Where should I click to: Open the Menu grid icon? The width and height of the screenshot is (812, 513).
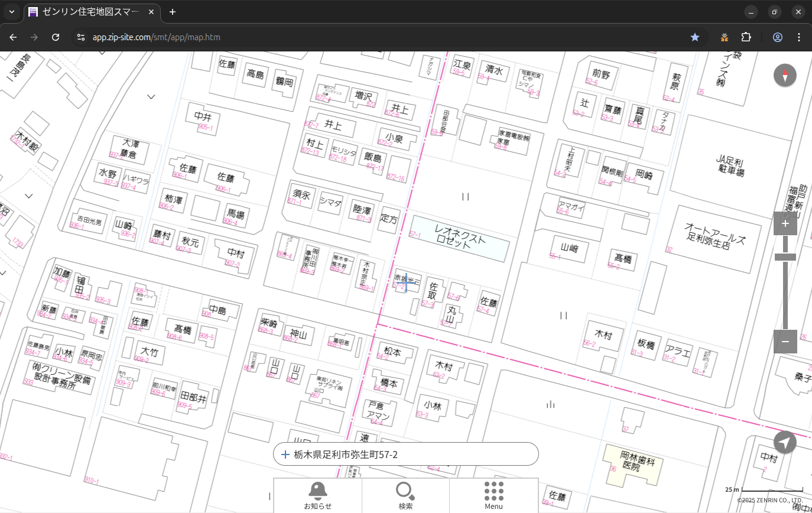pyautogui.click(x=493, y=495)
